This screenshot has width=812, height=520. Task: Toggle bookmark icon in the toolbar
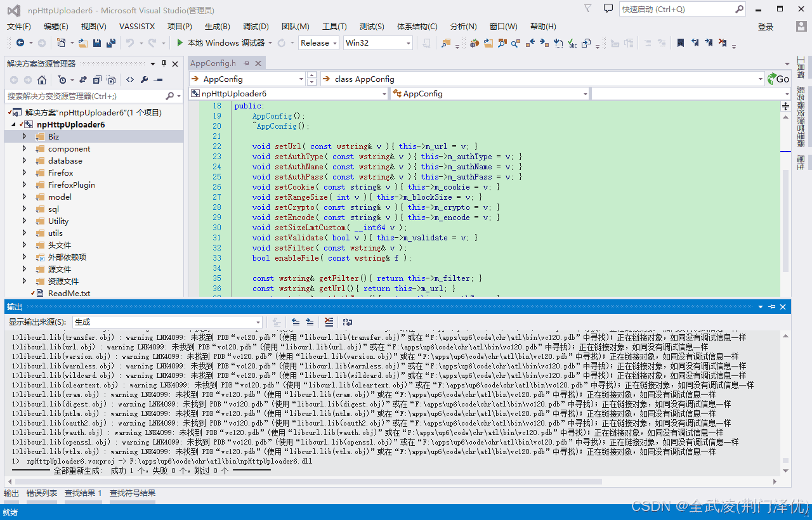(x=680, y=43)
